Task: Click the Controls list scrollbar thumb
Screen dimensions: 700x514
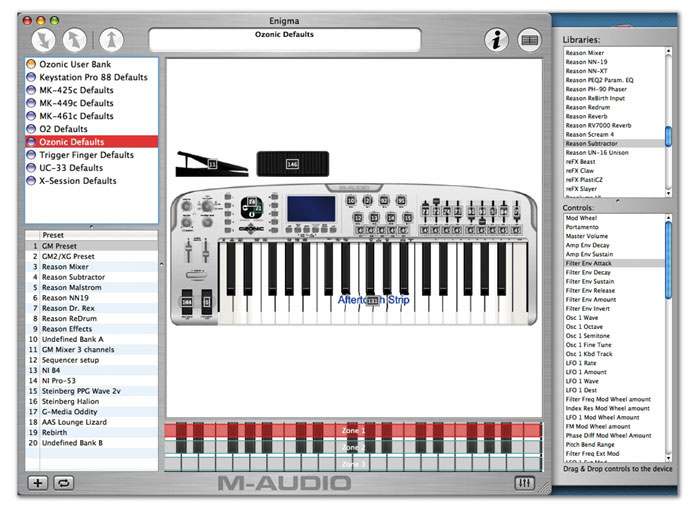Action: 668,260
